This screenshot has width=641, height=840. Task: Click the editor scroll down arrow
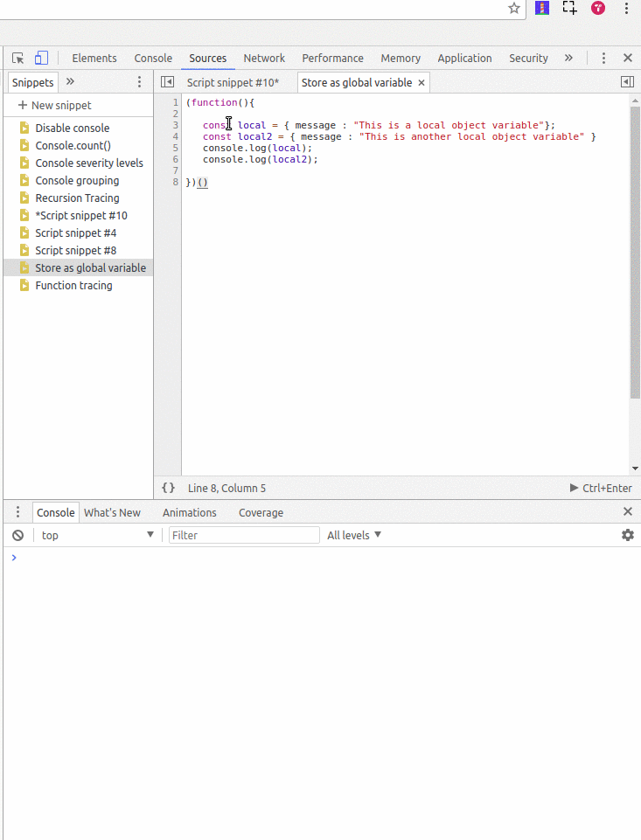click(635, 469)
